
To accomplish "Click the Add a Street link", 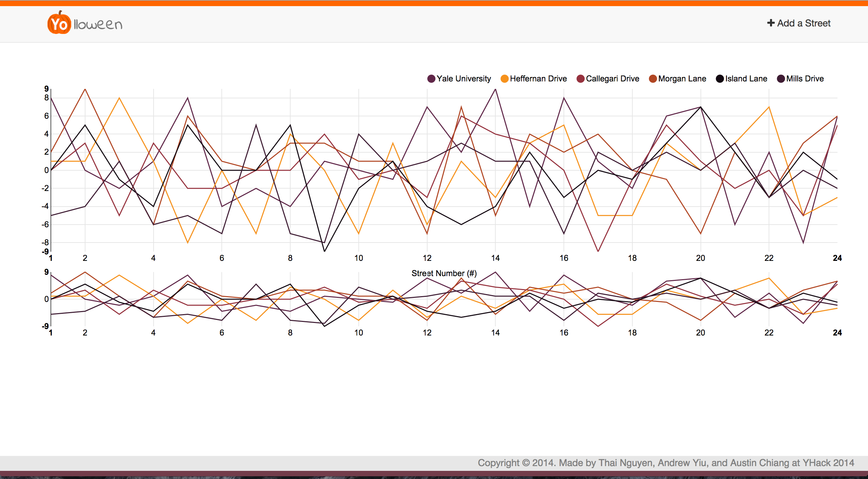I will 804,23.
